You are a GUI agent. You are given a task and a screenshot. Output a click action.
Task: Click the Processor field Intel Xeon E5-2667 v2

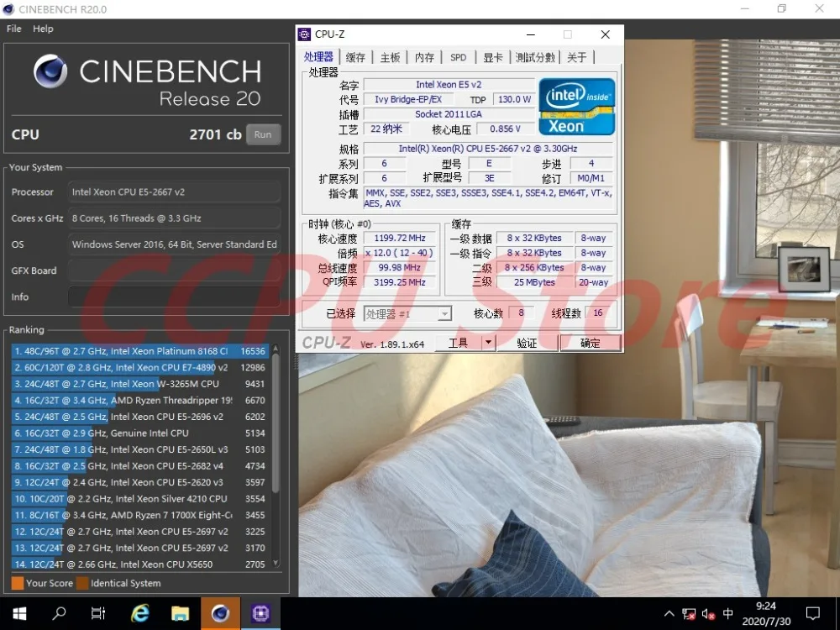point(174,192)
